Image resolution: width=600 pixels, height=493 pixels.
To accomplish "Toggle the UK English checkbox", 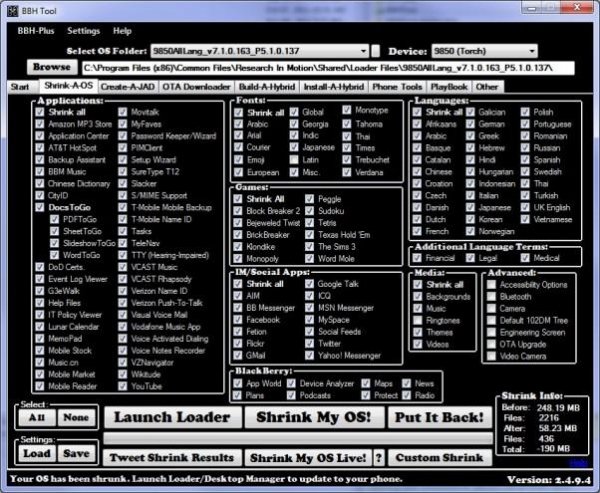I will point(525,207).
